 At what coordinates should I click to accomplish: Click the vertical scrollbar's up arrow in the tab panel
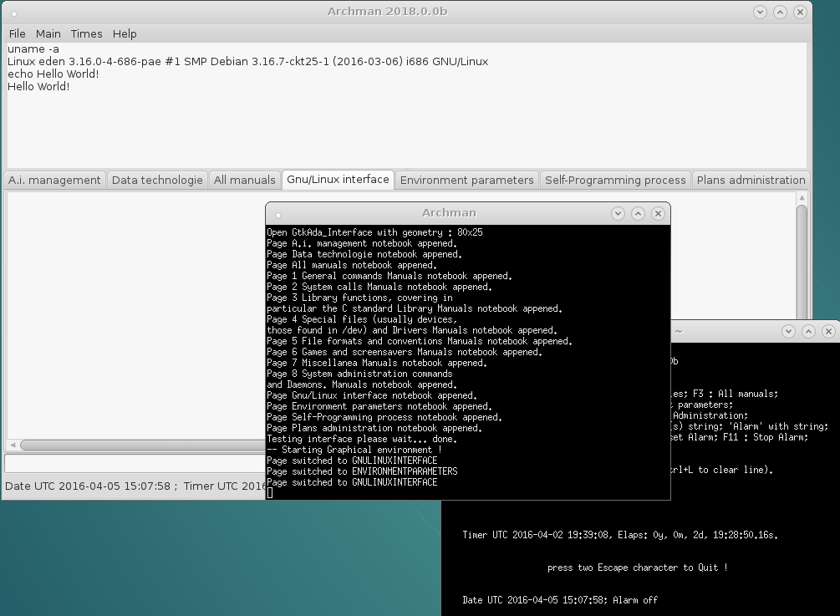802,198
